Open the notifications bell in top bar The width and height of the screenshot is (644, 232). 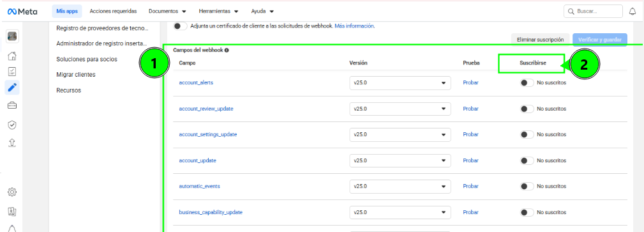pos(633,12)
